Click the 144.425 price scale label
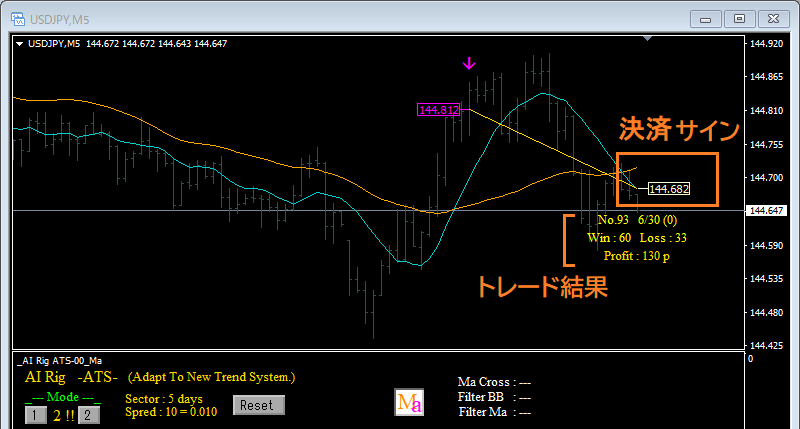Viewport: 800px width, 429px height. [x=766, y=345]
